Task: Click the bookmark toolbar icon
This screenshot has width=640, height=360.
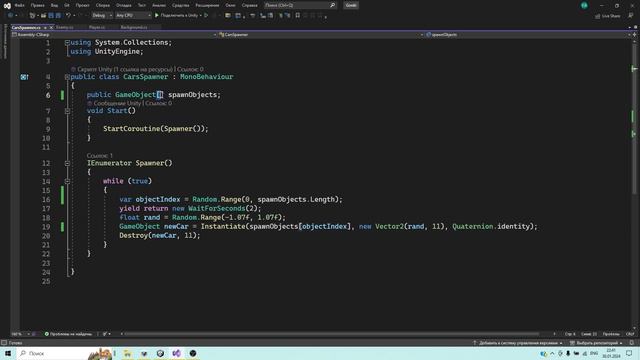Action: pos(298,16)
